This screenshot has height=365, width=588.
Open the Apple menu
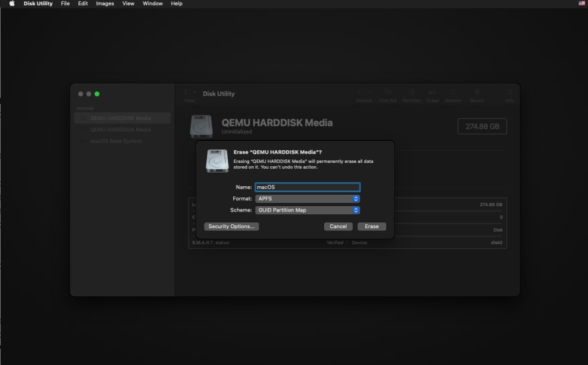[x=12, y=3]
